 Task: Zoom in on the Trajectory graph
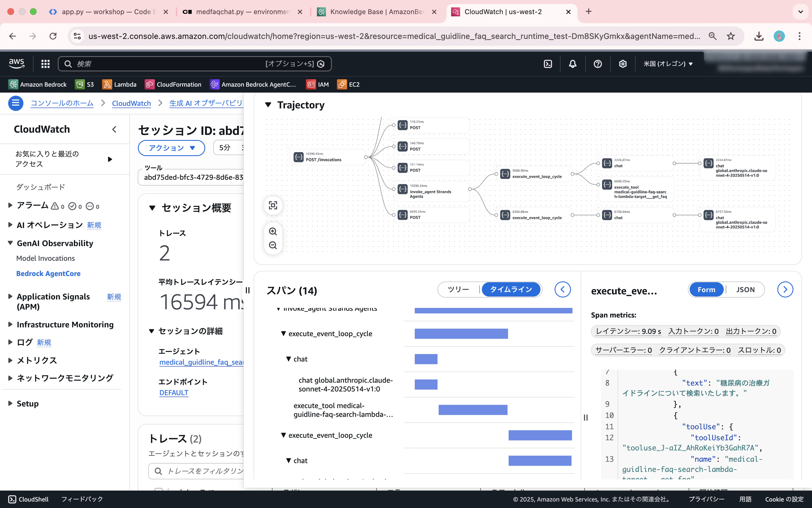[273, 231]
